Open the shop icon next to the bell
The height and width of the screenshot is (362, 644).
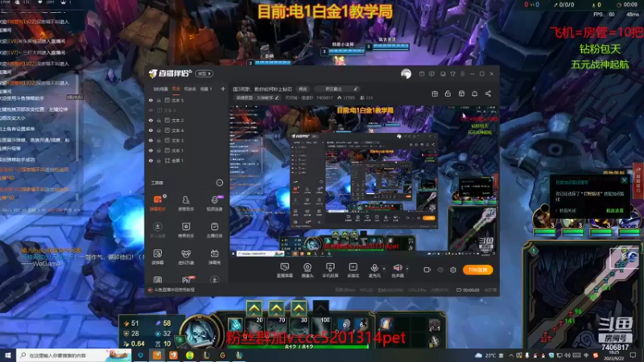pyautogui.click(x=461, y=93)
